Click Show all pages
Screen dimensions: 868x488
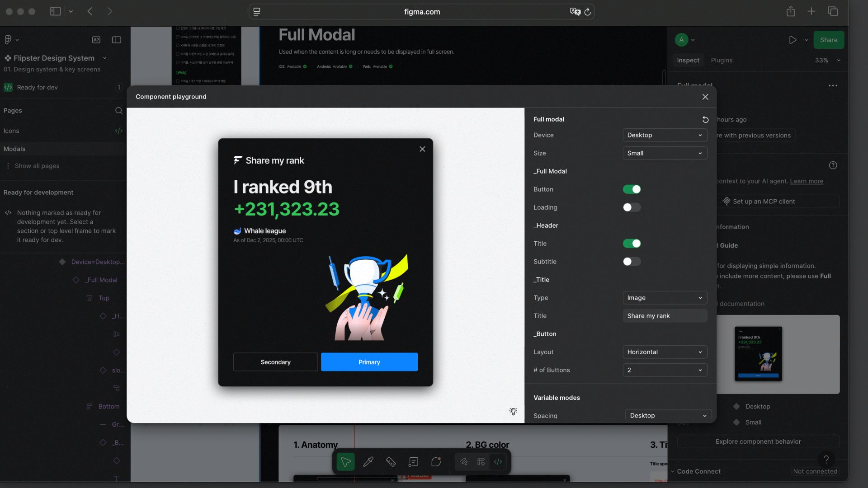click(x=37, y=166)
